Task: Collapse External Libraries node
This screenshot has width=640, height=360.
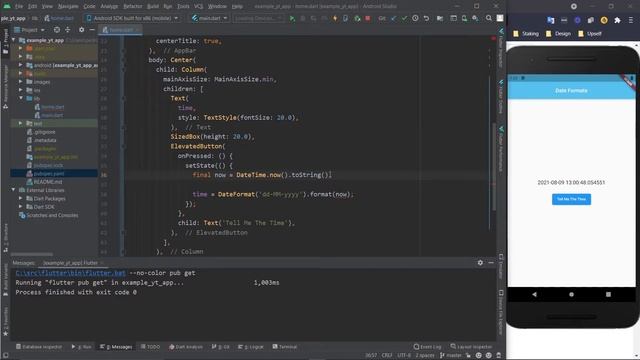Action: click(14, 190)
